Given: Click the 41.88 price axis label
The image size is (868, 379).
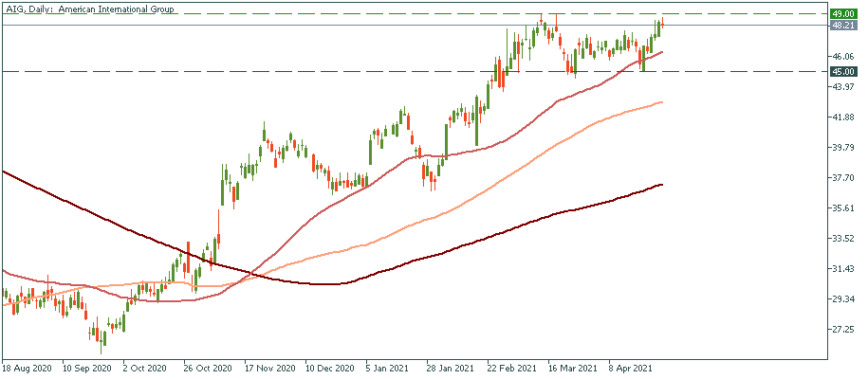Looking at the screenshot, I should click(x=842, y=117).
